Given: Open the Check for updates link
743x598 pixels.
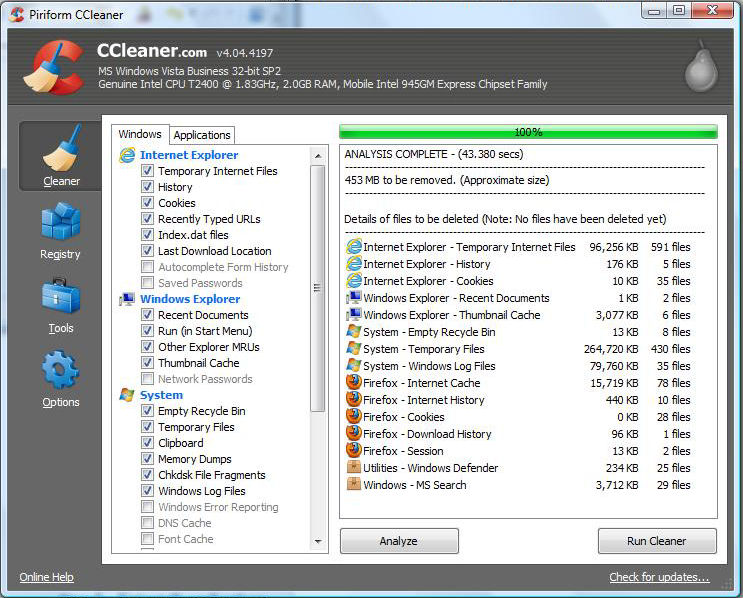Looking at the screenshot, I should (x=659, y=577).
